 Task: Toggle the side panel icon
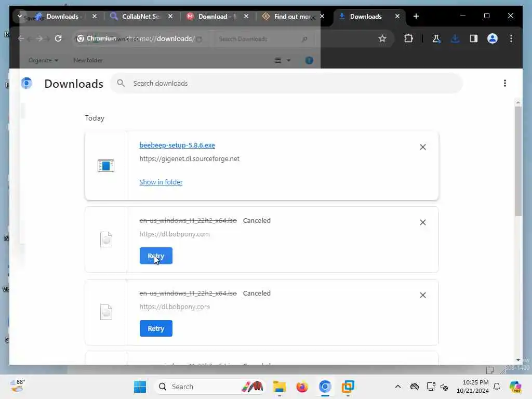coord(474,38)
